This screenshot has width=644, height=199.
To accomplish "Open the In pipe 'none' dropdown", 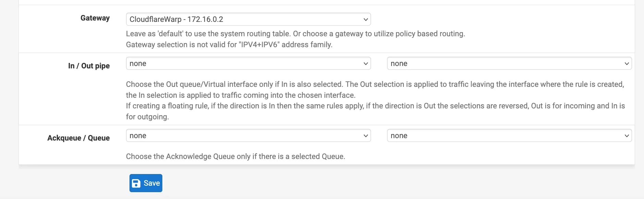I will tap(248, 63).
